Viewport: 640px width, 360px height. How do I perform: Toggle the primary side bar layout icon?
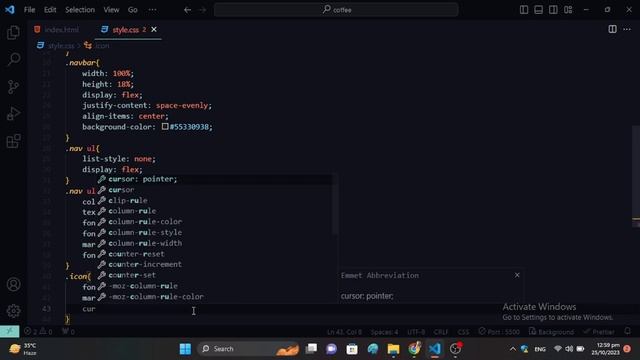(x=524, y=9)
